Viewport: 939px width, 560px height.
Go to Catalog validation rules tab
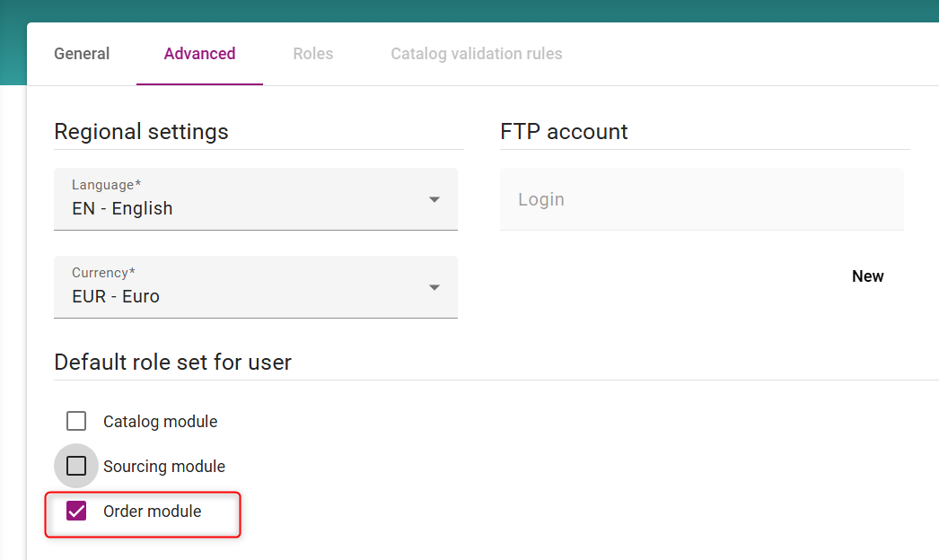tap(476, 54)
